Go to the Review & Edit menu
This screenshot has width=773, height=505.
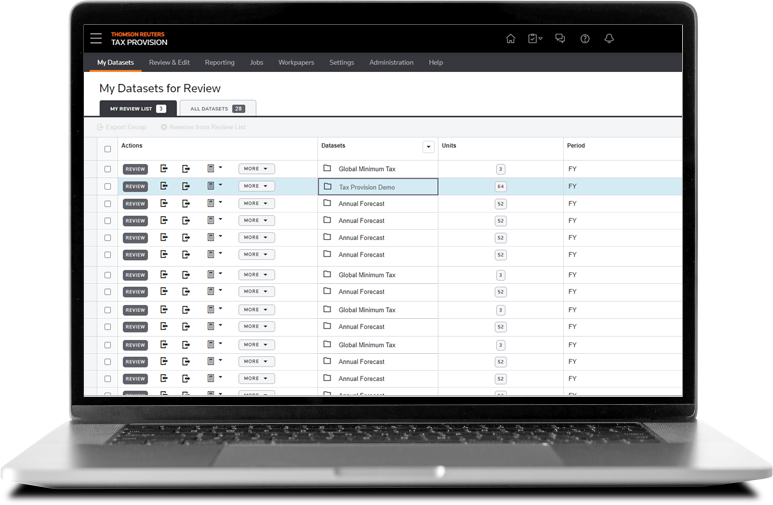(169, 62)
